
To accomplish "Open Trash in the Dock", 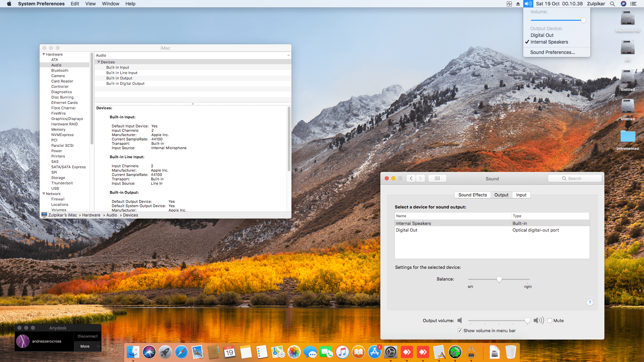I will 511,352.
